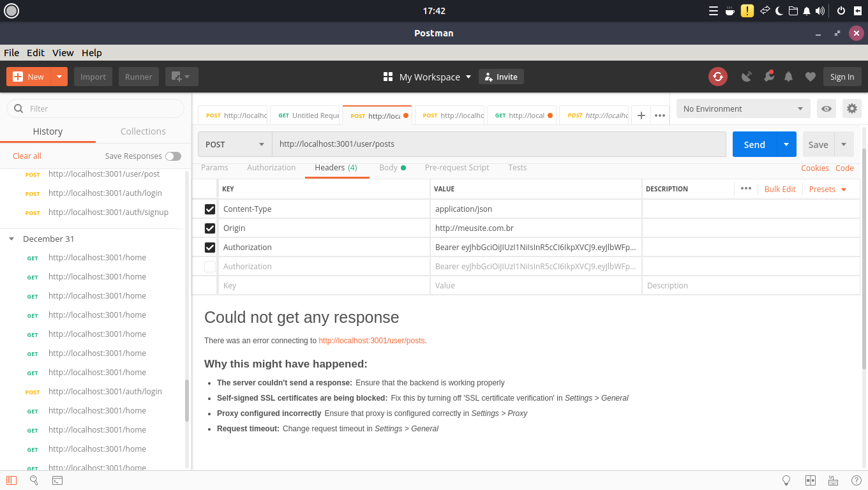This screenshot has height=490, width=868.
Task: Open the New button dropdown arrow
Action: 59,77
